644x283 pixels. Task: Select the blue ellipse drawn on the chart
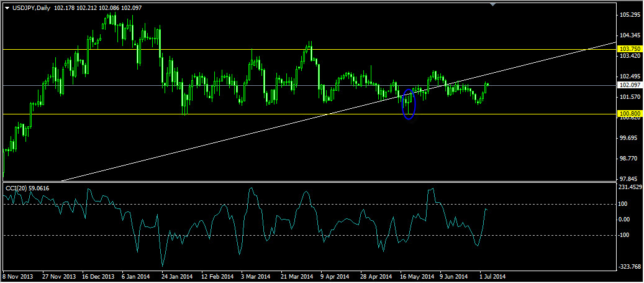tap(409, 103)
